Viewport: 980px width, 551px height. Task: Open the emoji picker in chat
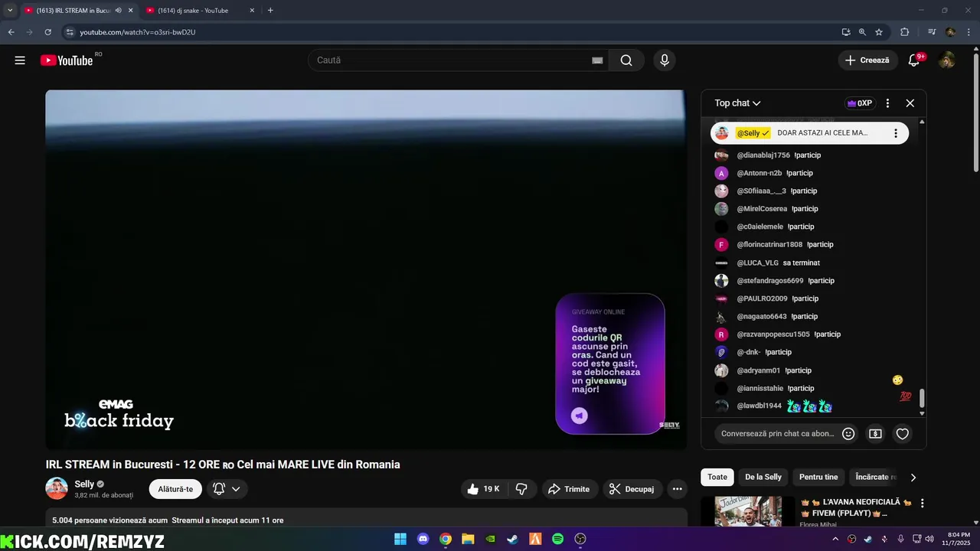848,434
